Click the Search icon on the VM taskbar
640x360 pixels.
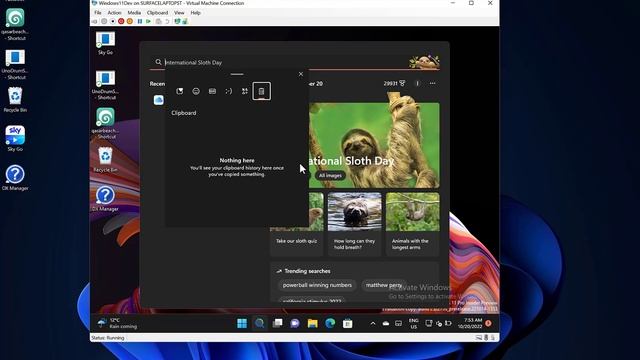click(259, 323)
